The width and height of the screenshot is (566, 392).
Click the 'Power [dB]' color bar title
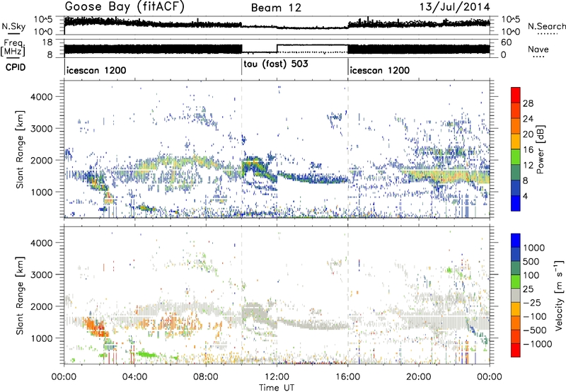point(540,149)
